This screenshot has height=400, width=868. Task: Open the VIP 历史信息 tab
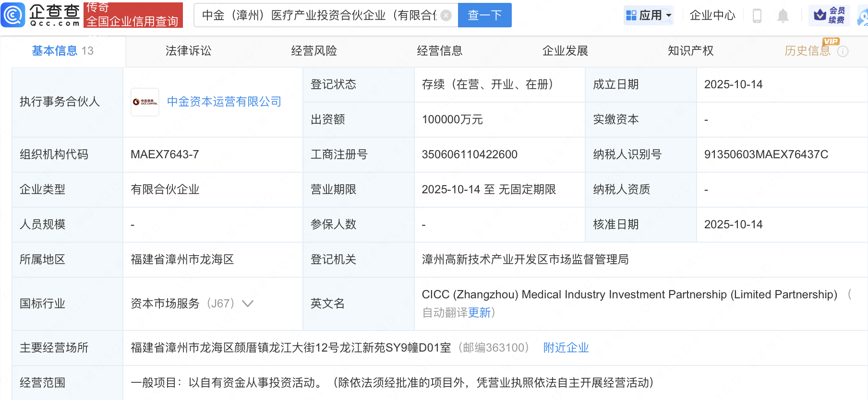pos(807,51)
